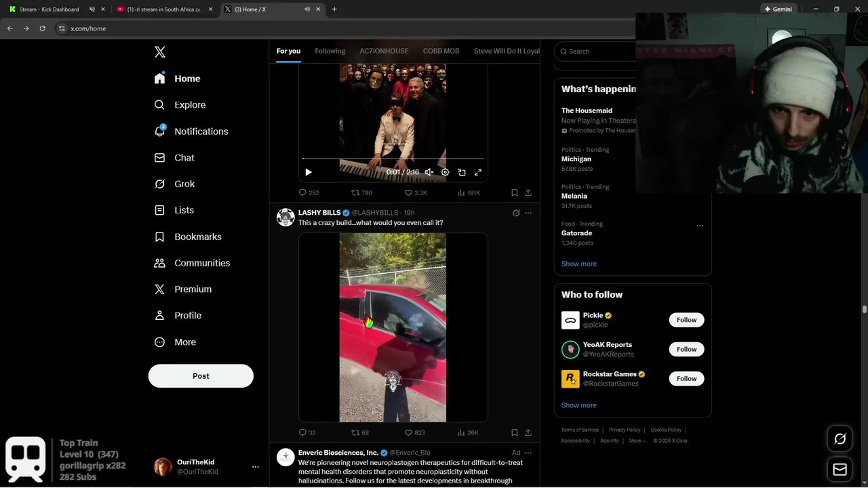Open more options for Gatorade trend

700,226
